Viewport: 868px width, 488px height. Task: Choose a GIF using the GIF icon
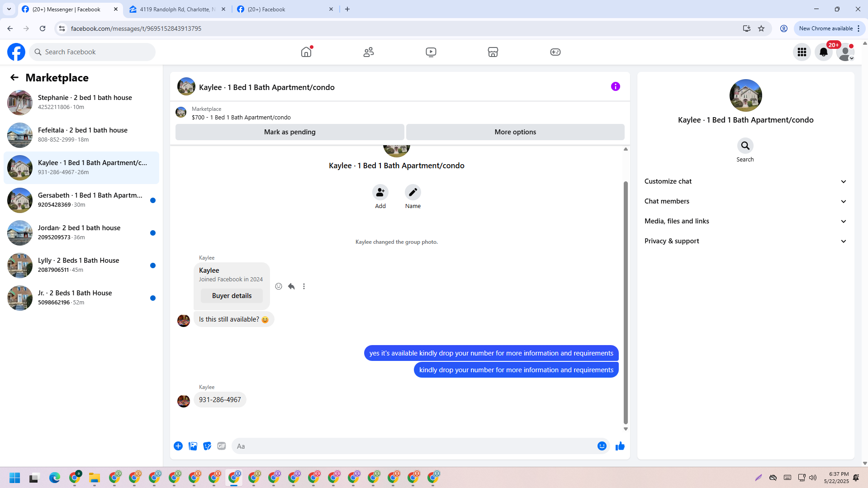pyautogui.click(x=222, y=446)
